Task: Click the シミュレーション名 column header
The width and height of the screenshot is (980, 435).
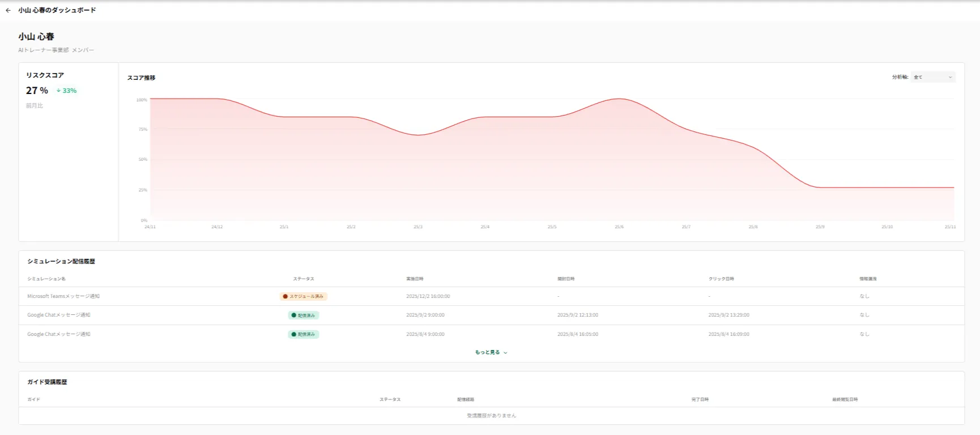Action: [46, 279]
